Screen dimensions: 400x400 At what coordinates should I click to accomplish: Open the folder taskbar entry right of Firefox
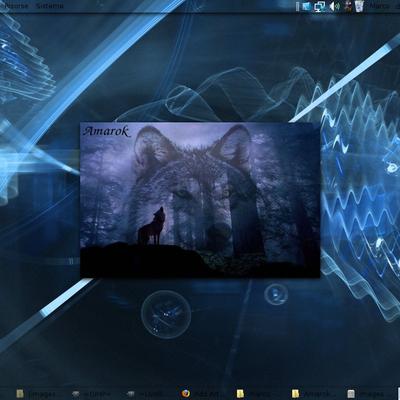(255, 394)
